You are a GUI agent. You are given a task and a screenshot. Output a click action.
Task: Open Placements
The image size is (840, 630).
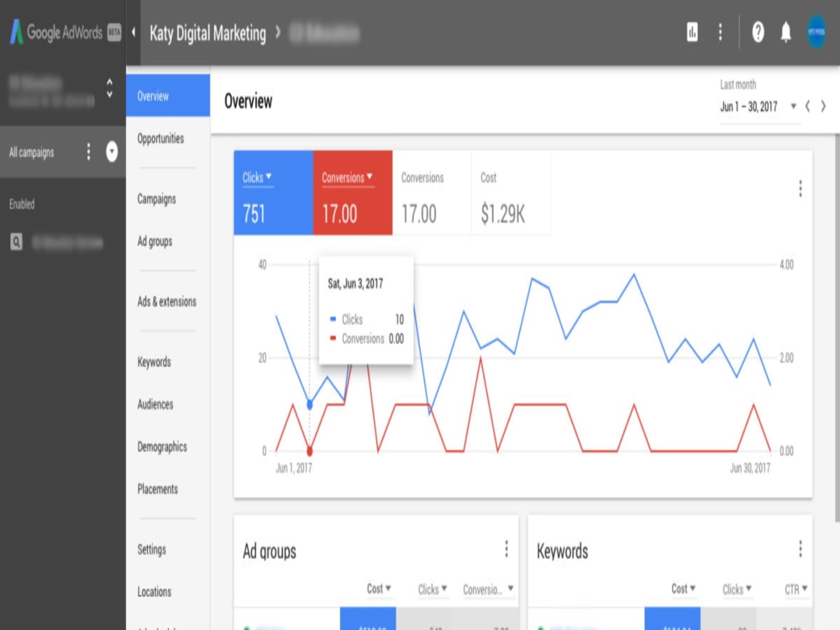158,489
